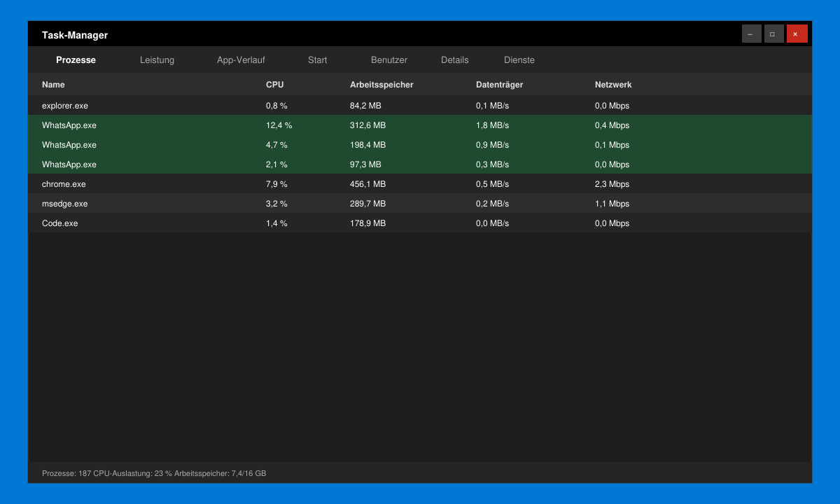Click the status bar process summary text
Image resolution: width=840 pixels, height=504 pixels.
154,473
